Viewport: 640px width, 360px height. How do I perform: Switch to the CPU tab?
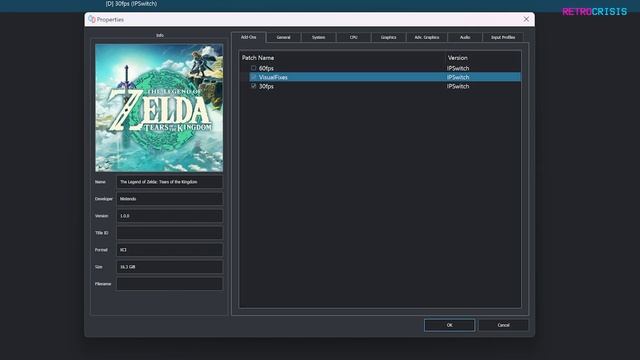click(353, 38)
